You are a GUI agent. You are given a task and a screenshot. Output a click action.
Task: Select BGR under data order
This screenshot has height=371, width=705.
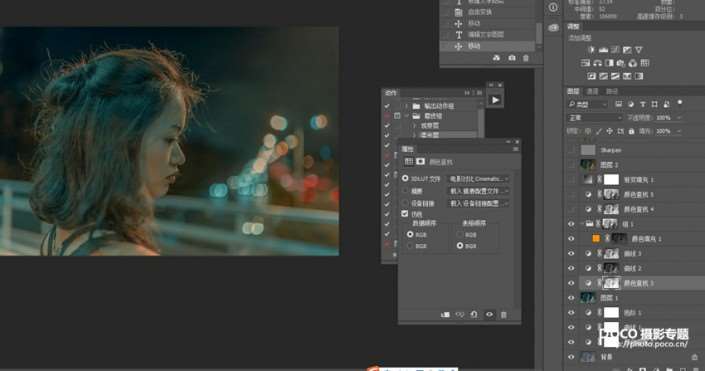(410, 246)
